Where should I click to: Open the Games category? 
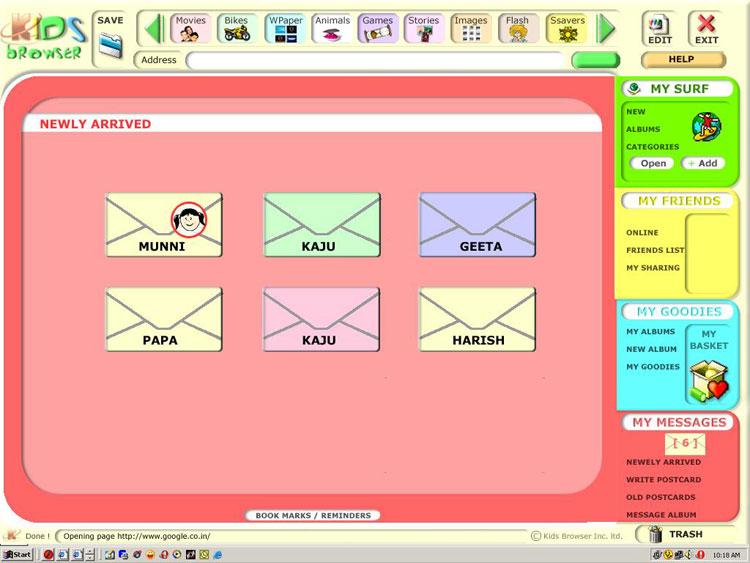point(378,29)
